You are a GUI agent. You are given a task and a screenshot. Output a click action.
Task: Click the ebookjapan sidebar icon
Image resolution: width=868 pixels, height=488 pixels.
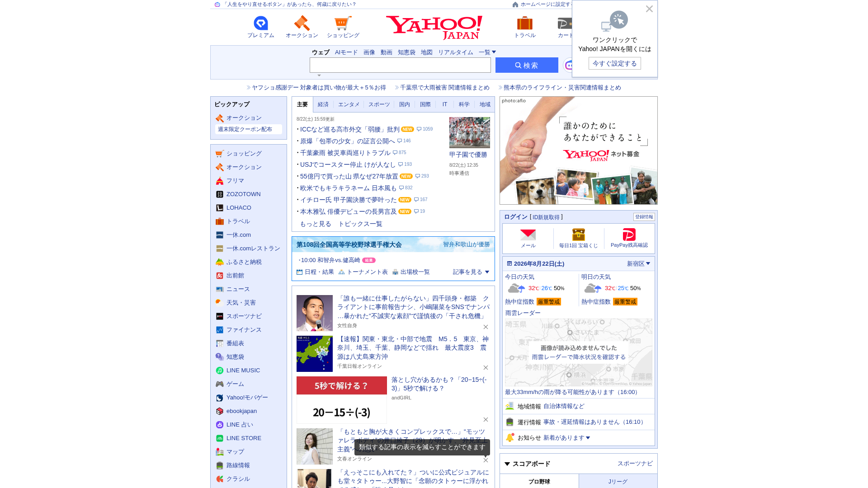pos(220,411)
